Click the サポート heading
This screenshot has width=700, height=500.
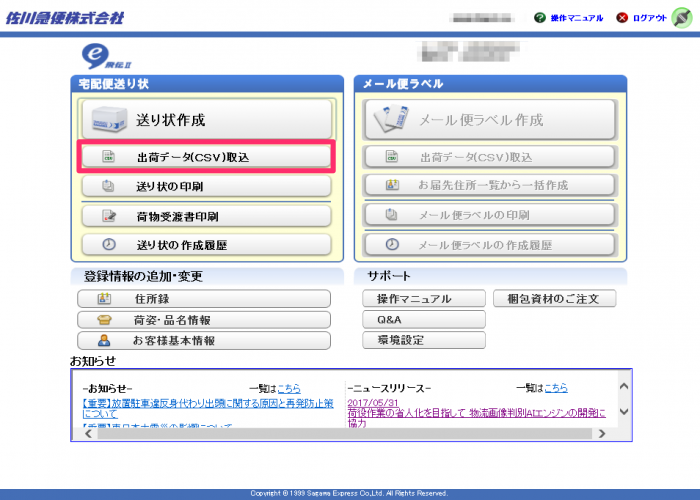[388, 276]
